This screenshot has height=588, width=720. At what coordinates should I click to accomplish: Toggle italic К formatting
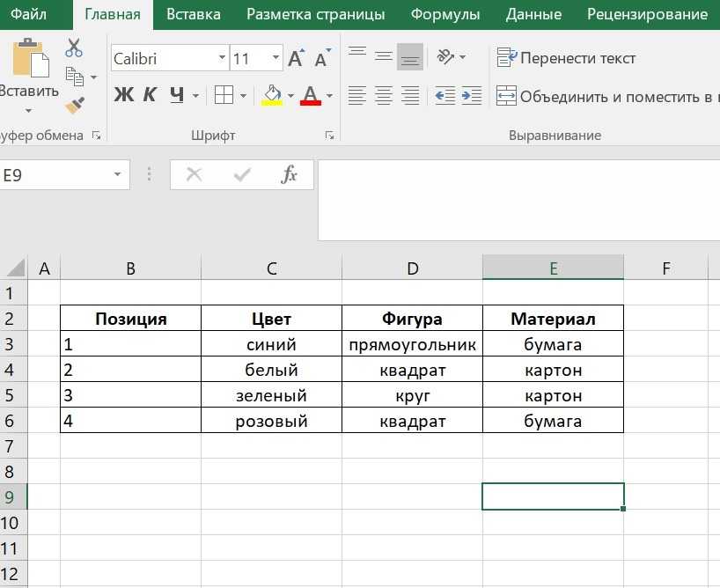pyautogui.click(x=150, y=95)
